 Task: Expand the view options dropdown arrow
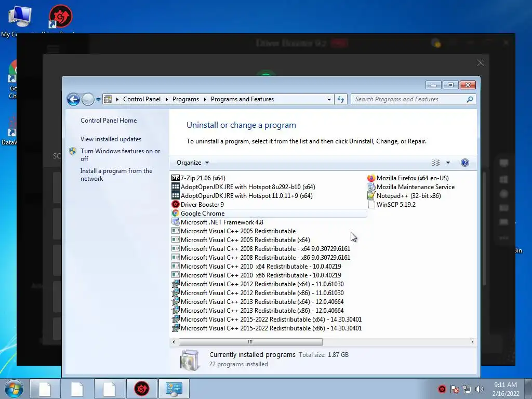pos(448,163)
